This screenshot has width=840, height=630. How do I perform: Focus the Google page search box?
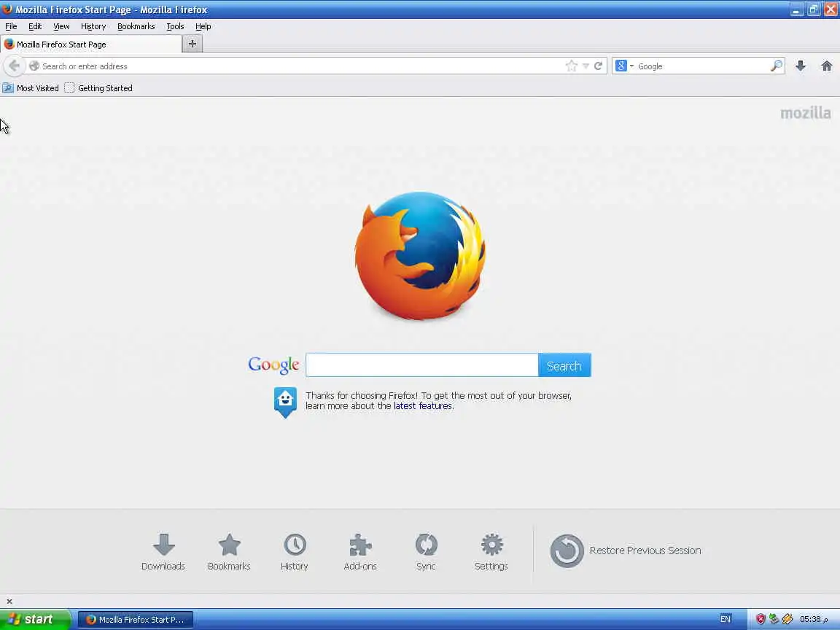coord(422,365)
